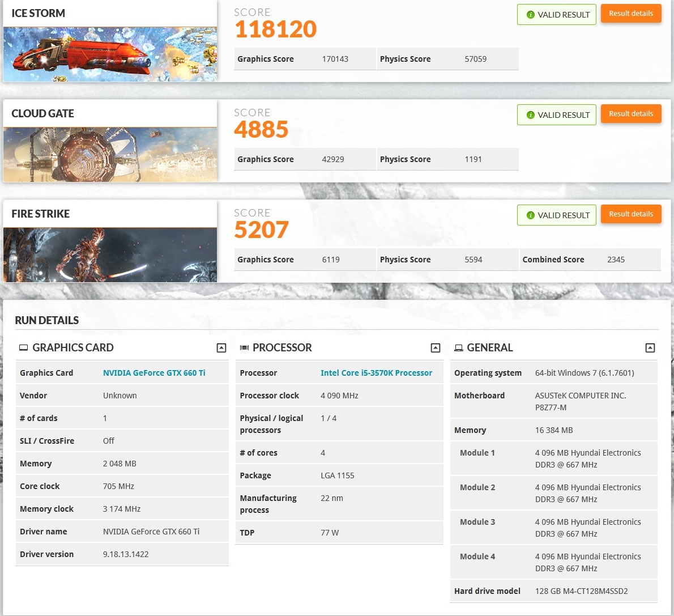Select manufacturing process value 22 nm
Image resolution: width=674 pixels, height=616 pixels.
coord(332,498)
